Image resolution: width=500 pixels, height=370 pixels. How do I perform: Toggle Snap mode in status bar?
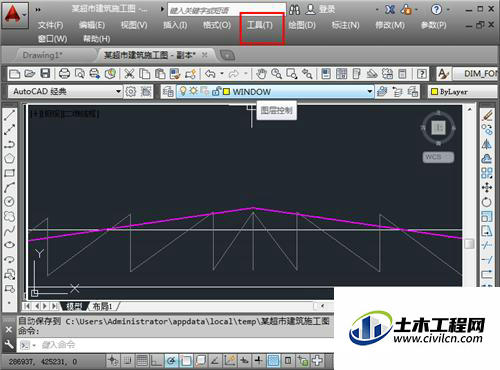[127, 361]
